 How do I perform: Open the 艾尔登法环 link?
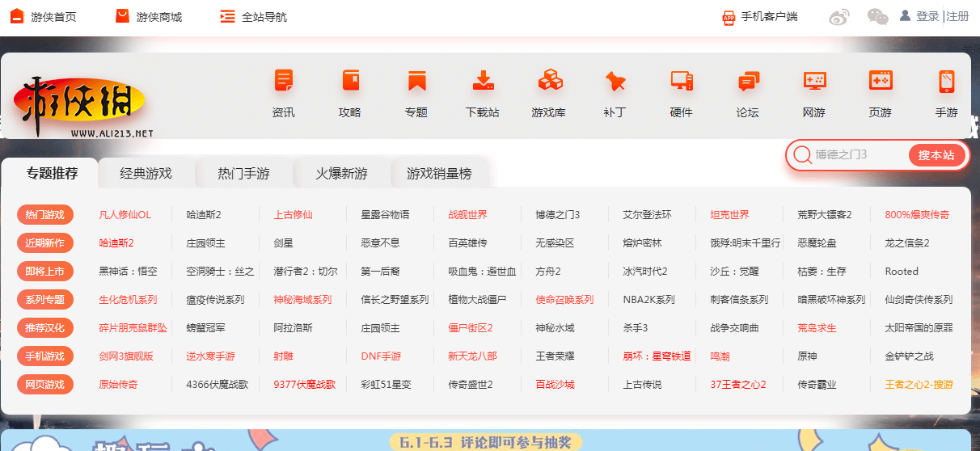647,215
